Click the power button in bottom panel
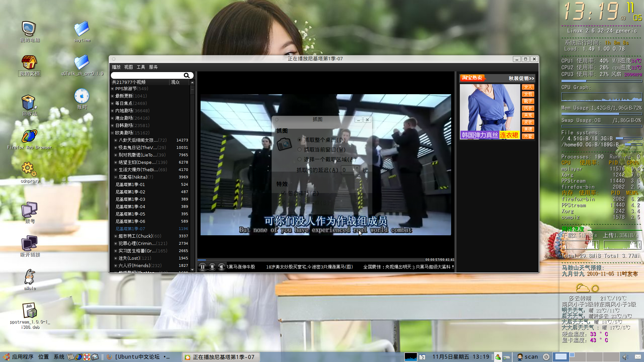 click(x=546, y=357)
